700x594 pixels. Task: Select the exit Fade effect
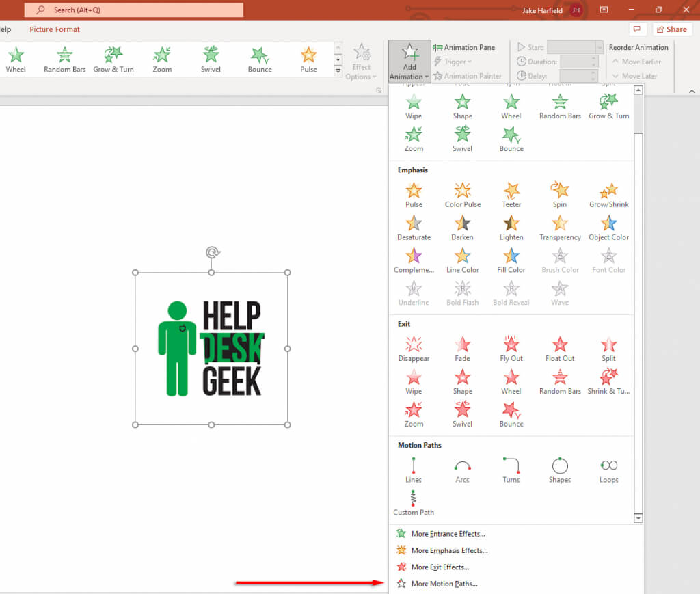pos(463,349)
